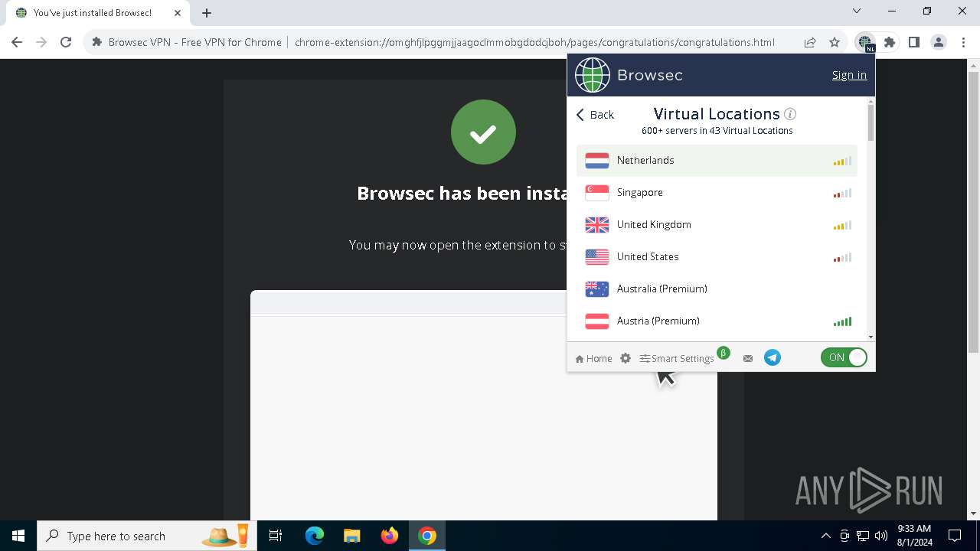Click the Austria (Premium) location name

pyautogui.click(x=658, y=321)
